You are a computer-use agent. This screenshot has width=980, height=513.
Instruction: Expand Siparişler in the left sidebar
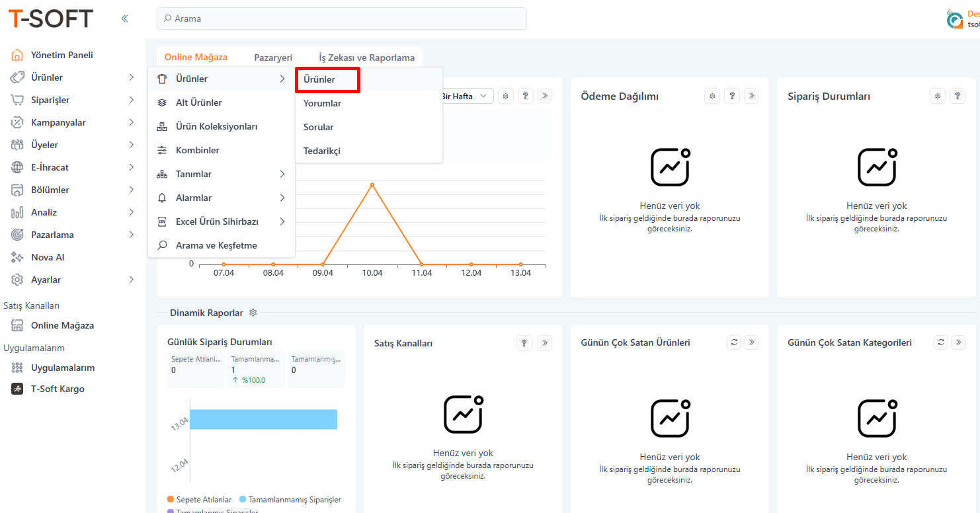tap(50, 100)
